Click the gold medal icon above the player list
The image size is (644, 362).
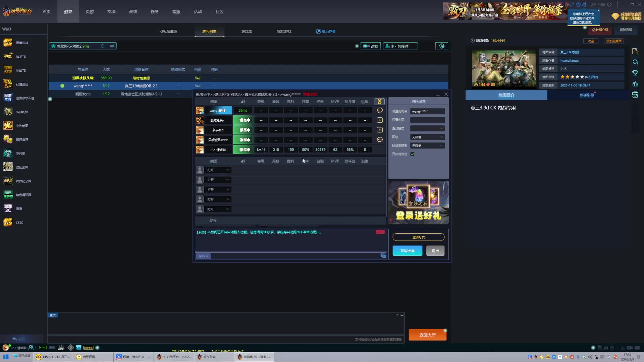coord(379,102)
